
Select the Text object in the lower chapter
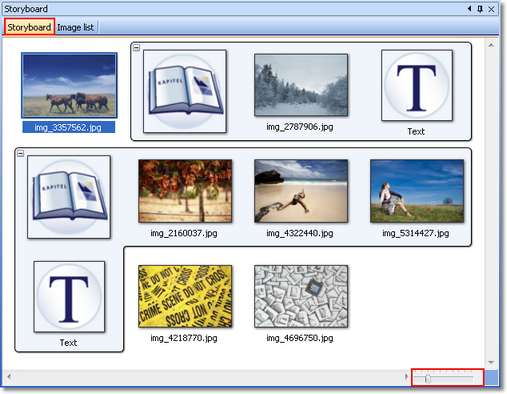69,297
